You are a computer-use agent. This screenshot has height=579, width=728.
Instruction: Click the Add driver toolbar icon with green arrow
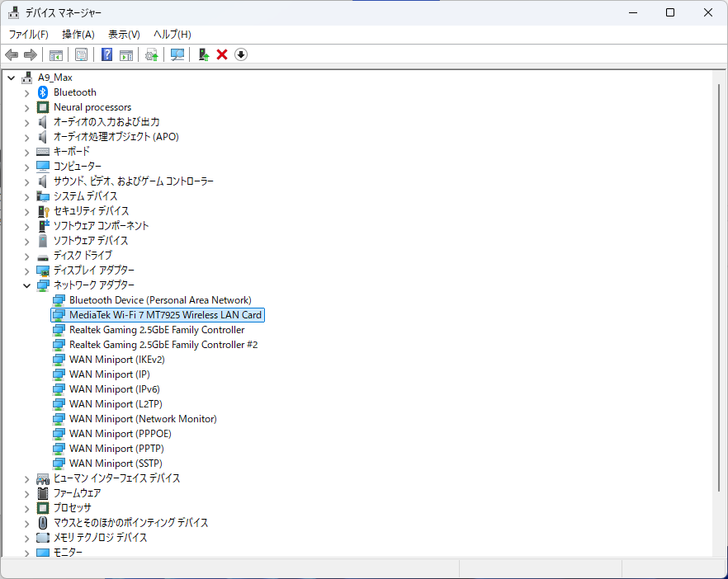pos(204,54)
